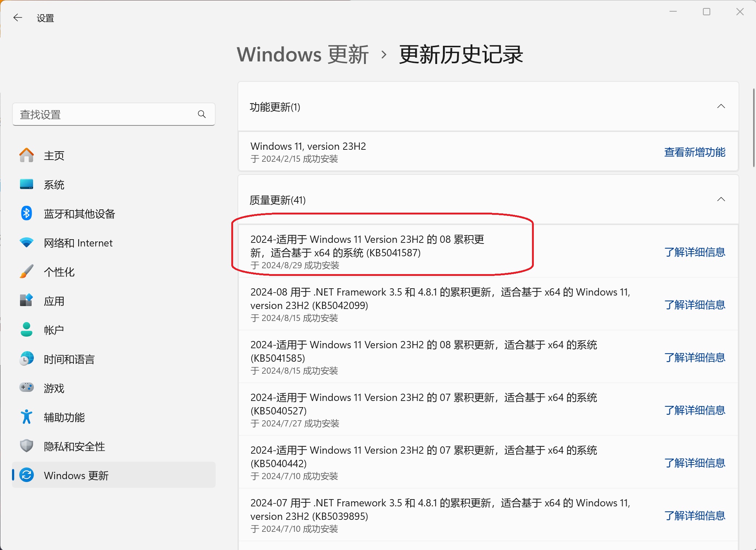Click 质量更新(41) section header text

coord(277,200)
